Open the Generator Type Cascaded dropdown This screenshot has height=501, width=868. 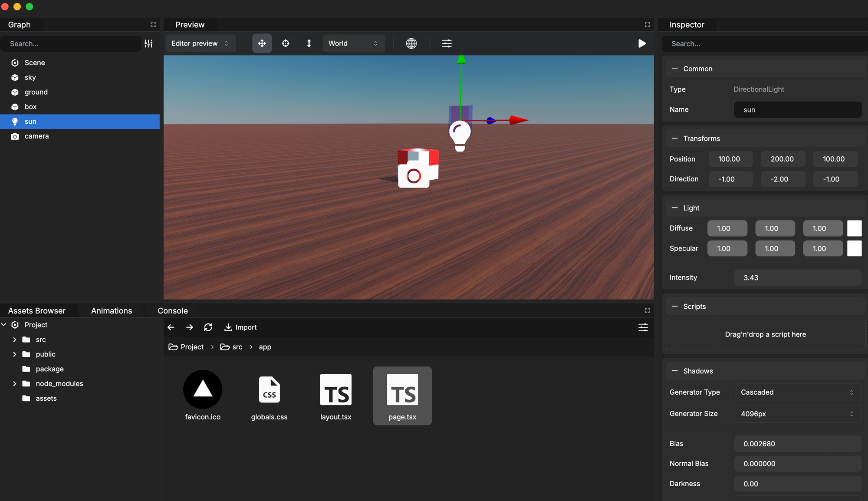797,392
